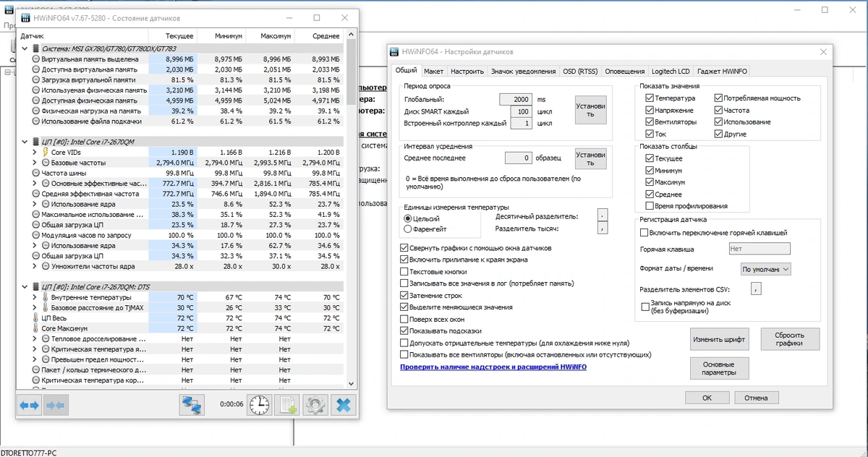The height and width of the screenshot is (457, 868).
Task: Select the Фаренгейт radio button
Action: pos(408,229)
